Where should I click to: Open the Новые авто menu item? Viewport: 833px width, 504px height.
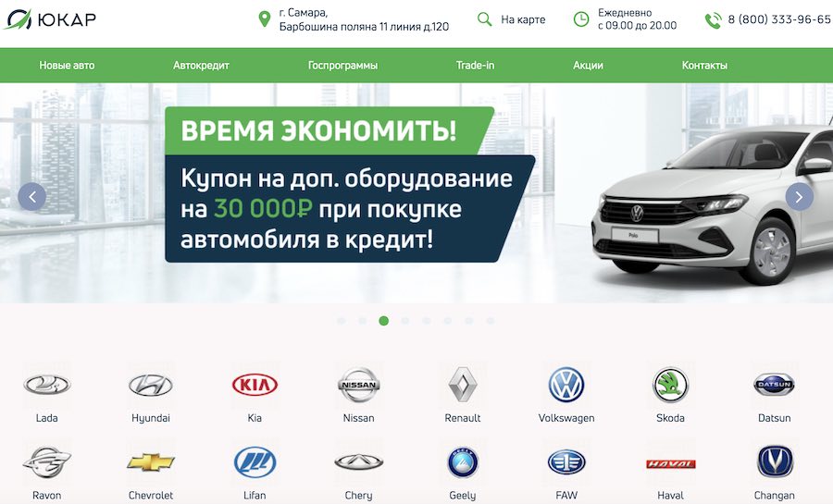[67, 66]
